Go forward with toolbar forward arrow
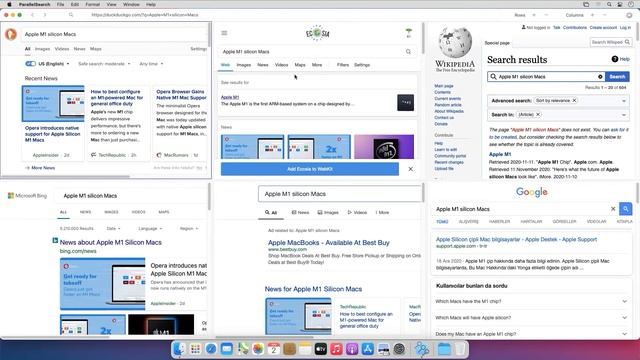Image resolution: width=640 pixels, height=360 pixels. pos(45,15)
